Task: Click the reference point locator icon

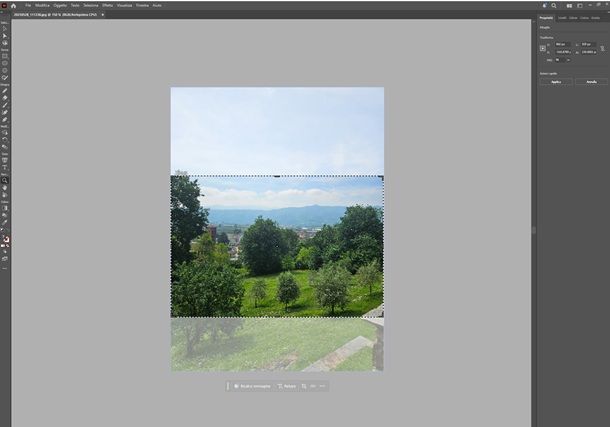Action: pos(543,49)
